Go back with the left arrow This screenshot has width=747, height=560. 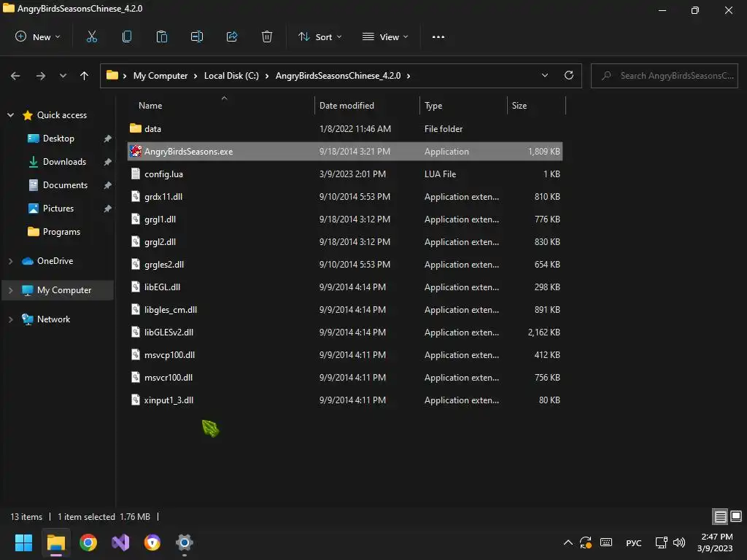(15, 76)
